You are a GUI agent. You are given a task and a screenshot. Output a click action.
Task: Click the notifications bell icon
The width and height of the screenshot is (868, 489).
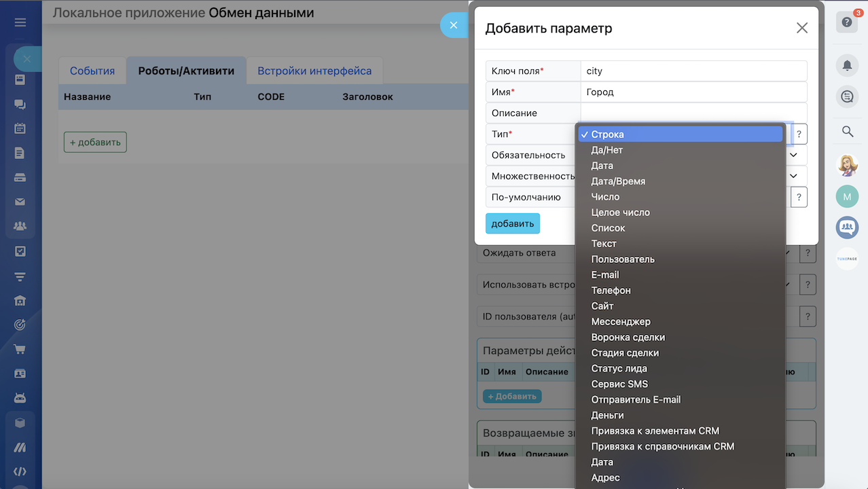(x=847, y=65)
